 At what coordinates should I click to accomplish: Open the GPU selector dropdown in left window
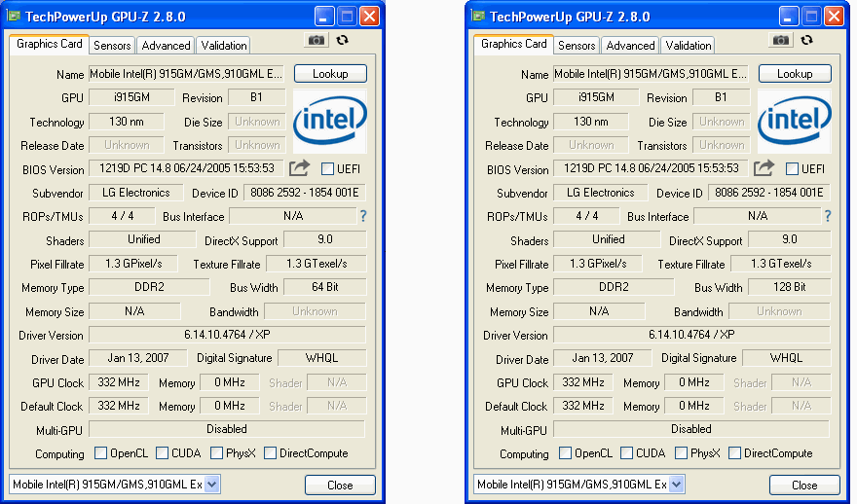coord(213,485)
